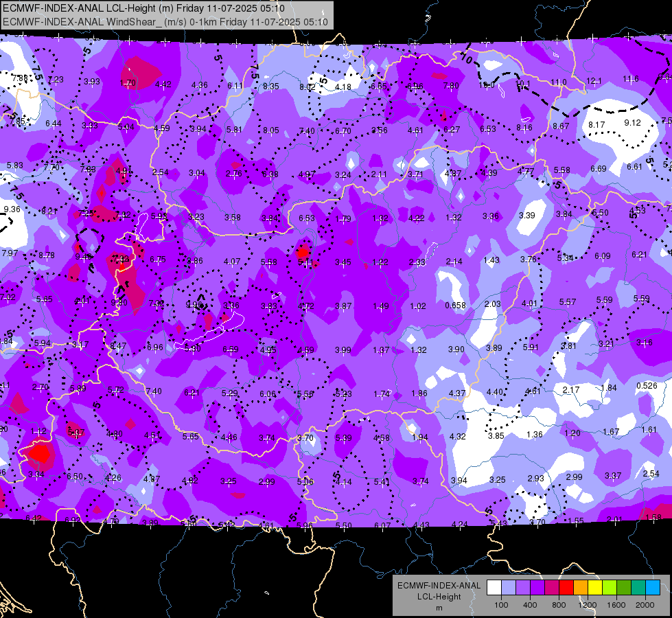Click the contour label 10 on the dashed line
The image size is (672, 618).
coord(467,57)
